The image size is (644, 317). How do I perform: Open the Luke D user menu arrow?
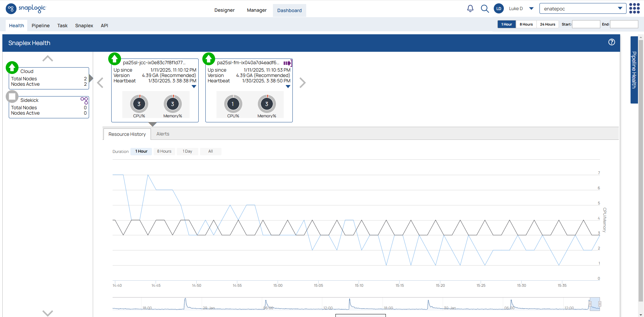click(531, 9)
